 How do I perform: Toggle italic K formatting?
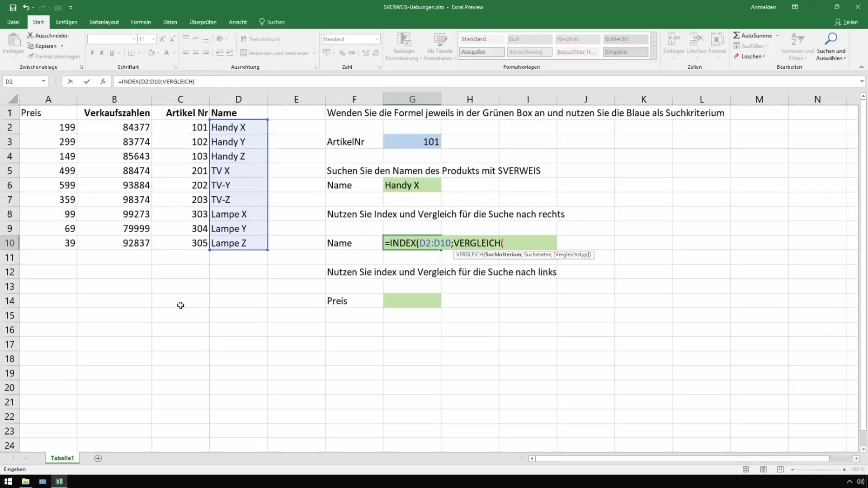[x=102, y=53]
